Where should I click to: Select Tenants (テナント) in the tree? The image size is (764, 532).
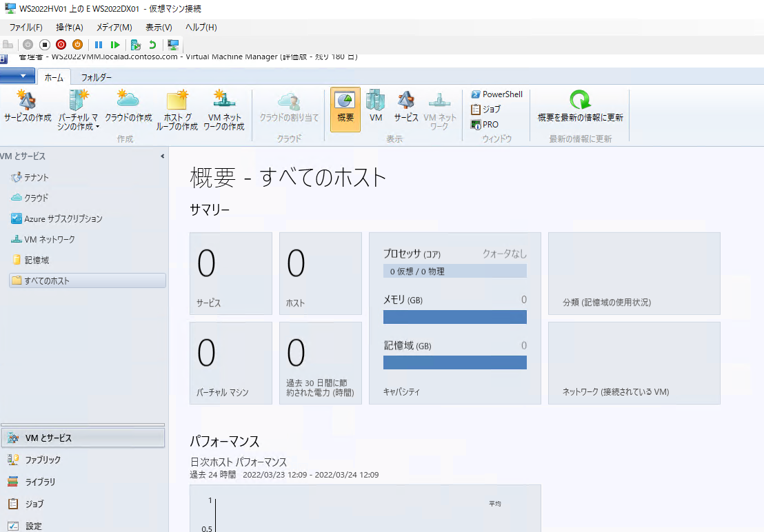(x=30, y=177)
